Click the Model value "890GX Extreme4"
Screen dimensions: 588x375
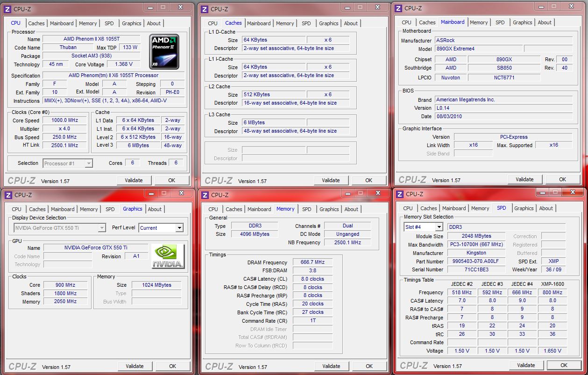[478, 49]
